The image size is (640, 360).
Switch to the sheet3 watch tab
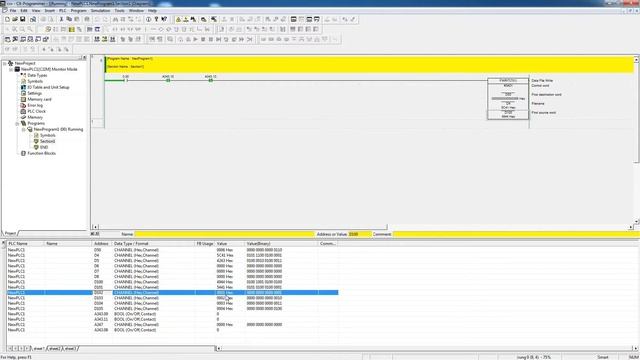tap(70, 349)
